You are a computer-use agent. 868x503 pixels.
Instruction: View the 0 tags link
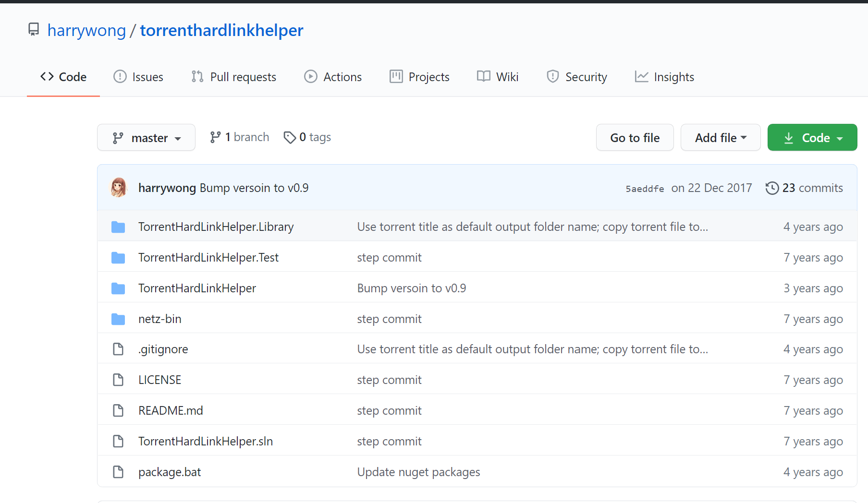click(x=307, y=137)
